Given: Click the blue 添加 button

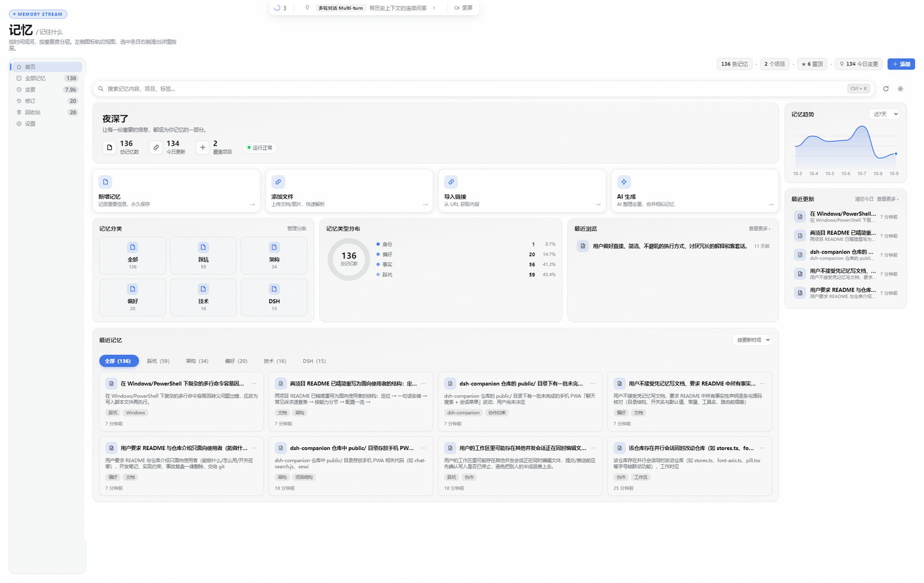Looking at the screenshot, I should click(x=901, y=64).
